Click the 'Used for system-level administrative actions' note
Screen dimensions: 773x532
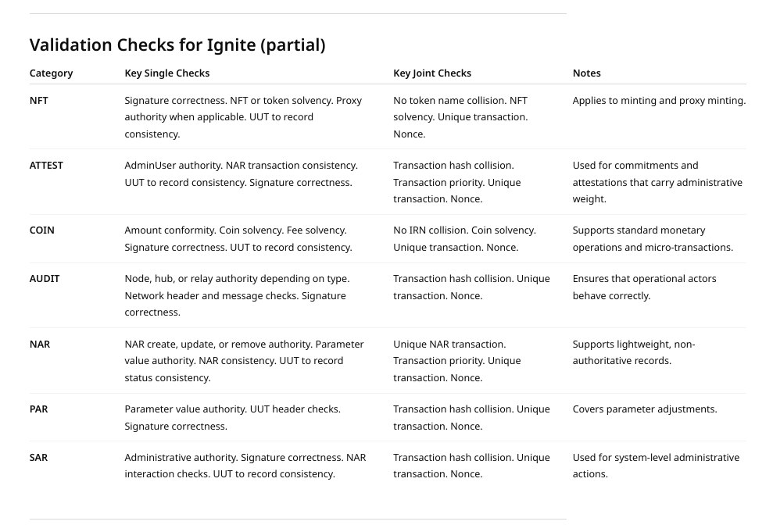655,466
